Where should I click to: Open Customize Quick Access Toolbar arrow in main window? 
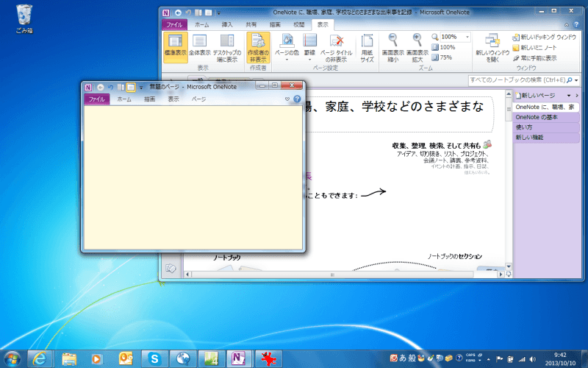click(218, 13)
